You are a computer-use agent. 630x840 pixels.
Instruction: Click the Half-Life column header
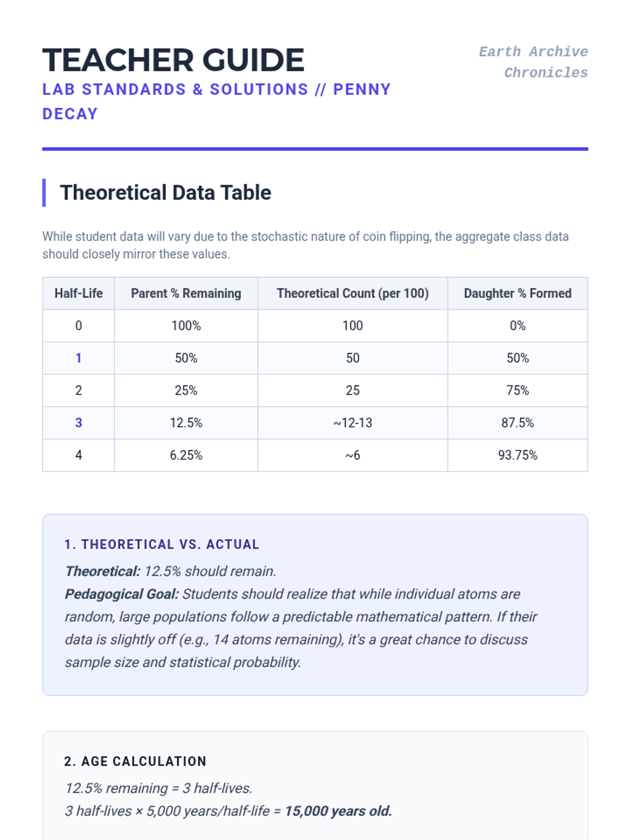[x=79, y=293]
